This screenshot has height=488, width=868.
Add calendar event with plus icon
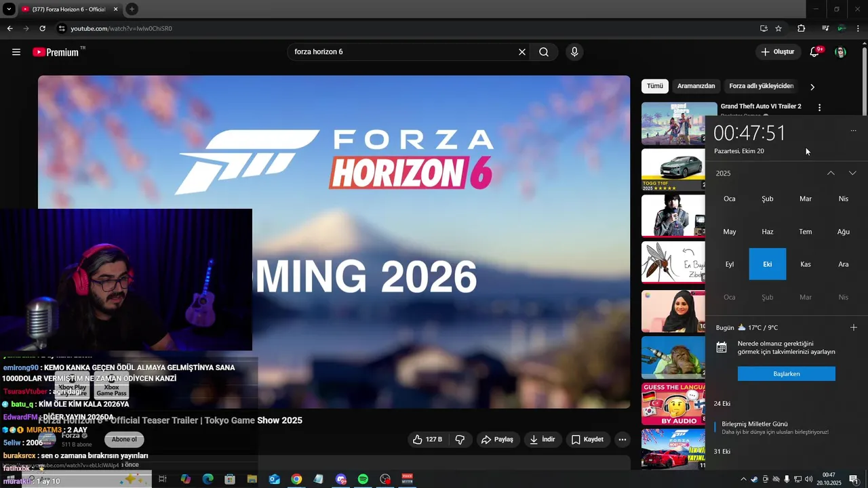[x=853, y=327]
